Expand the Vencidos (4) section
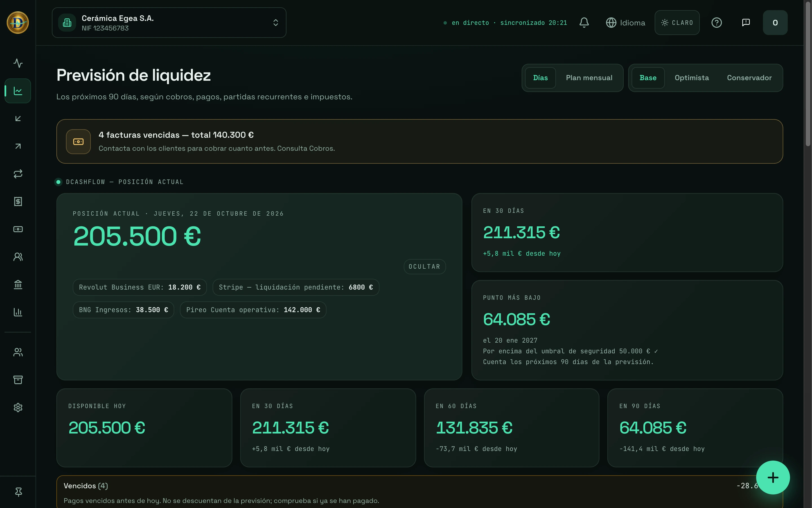Viewport: 812px width, 508px height. (x=420, y=492)
